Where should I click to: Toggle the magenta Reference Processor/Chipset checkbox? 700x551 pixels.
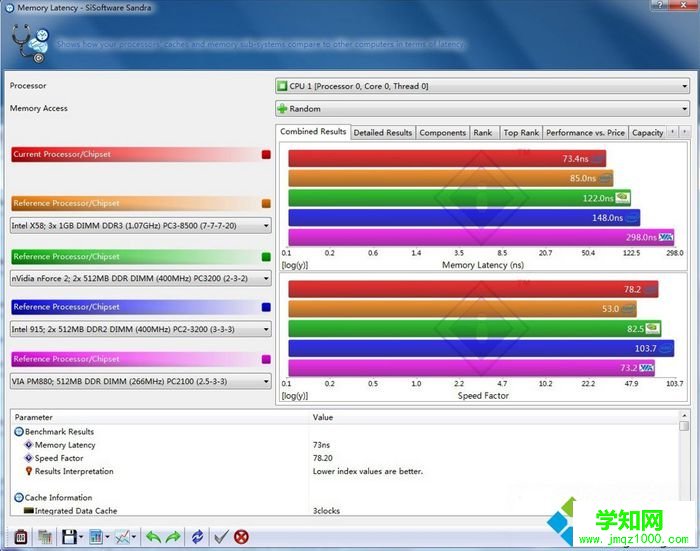pyautogui.click(x=266, y=359)
